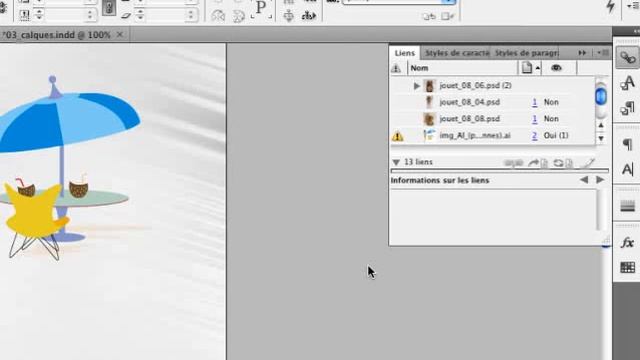Click the shear angle stepper arrows

(x=140, y=15)
